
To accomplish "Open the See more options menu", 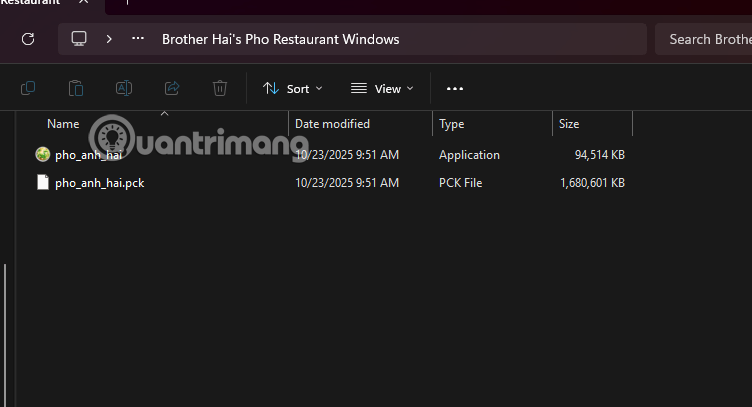I will pyautogui.click(x=455, y=89).
